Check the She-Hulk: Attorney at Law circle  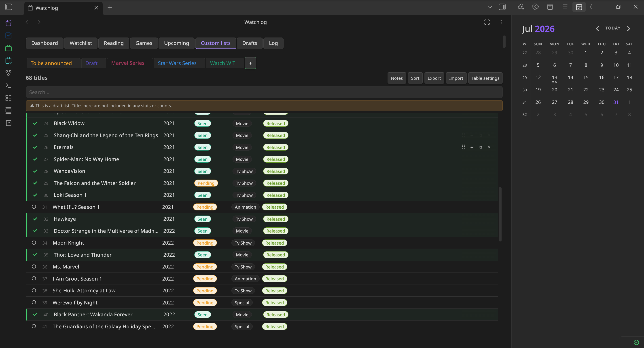[x=34, y=290]
